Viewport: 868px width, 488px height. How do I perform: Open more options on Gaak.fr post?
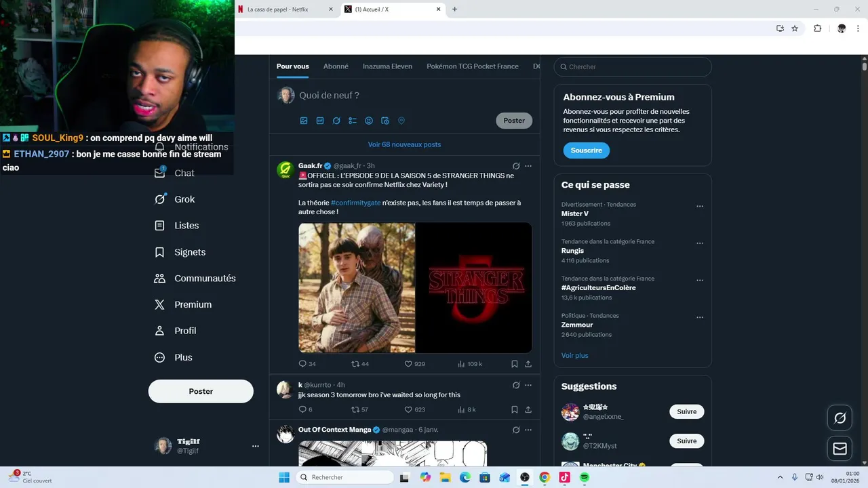tap(528, 166)
